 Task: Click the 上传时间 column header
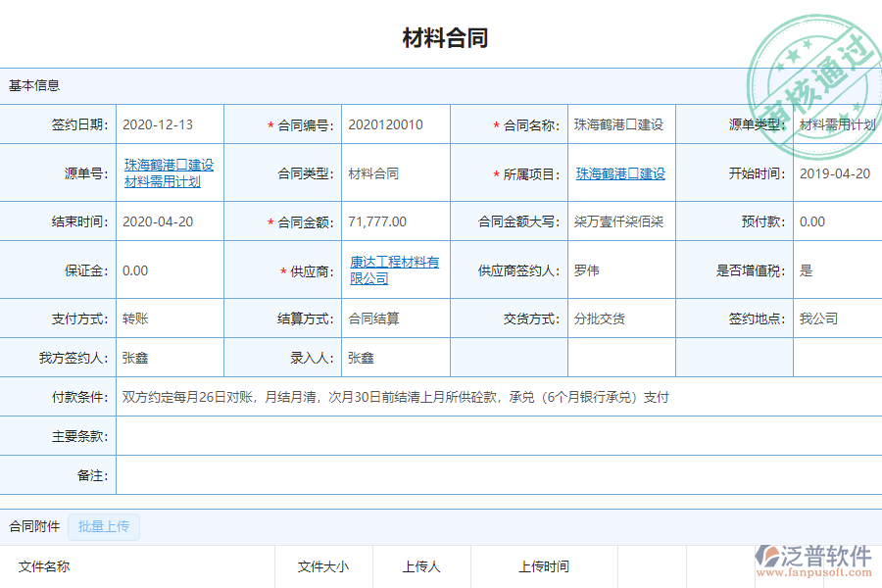pyautogui.click(x=545, y=566)
